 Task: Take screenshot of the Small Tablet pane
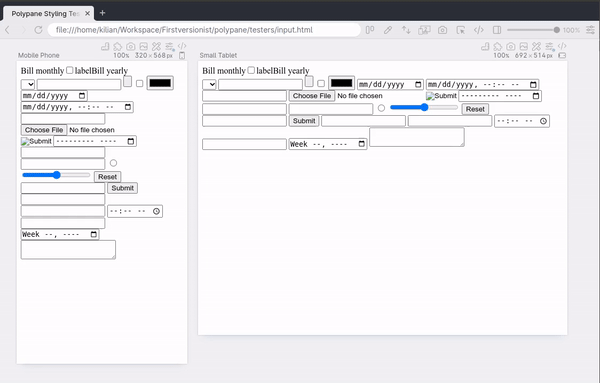tap(511, 47)
